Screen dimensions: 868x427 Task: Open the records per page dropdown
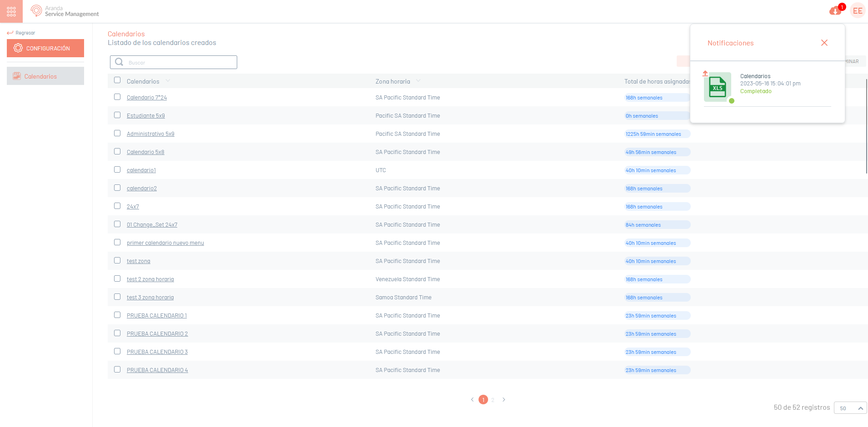[x=850, y=408]
